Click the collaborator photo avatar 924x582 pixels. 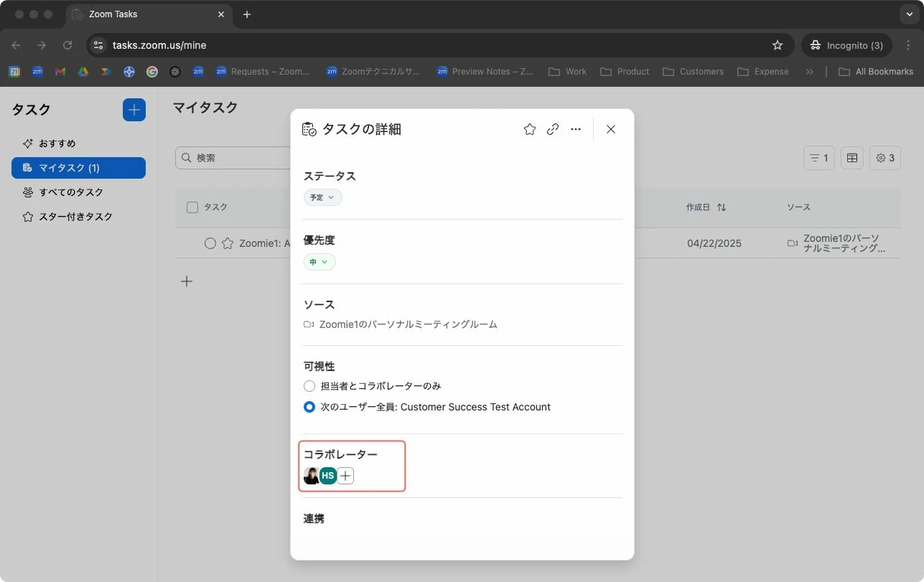pyautogui.click(x=312, y=475)
